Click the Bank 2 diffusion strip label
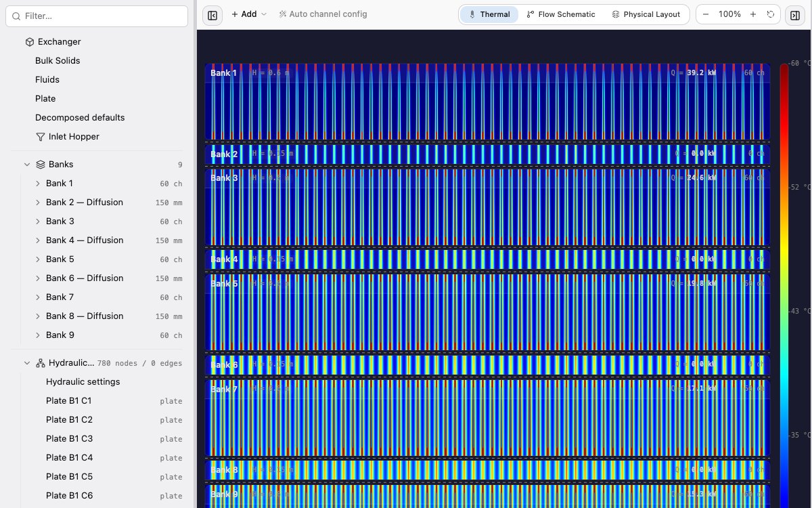The height and width of the screenshot is (508, 812). tap(224, 154)
